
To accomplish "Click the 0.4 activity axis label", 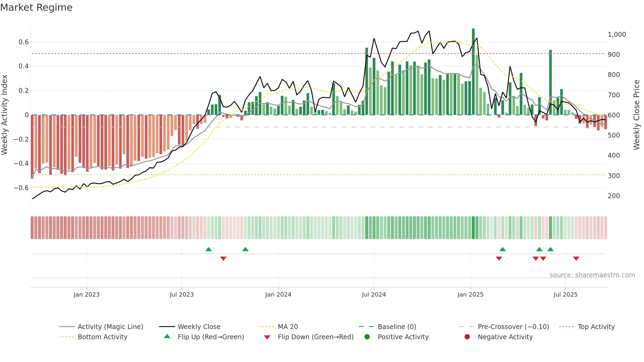I will (x=24, y=66).
